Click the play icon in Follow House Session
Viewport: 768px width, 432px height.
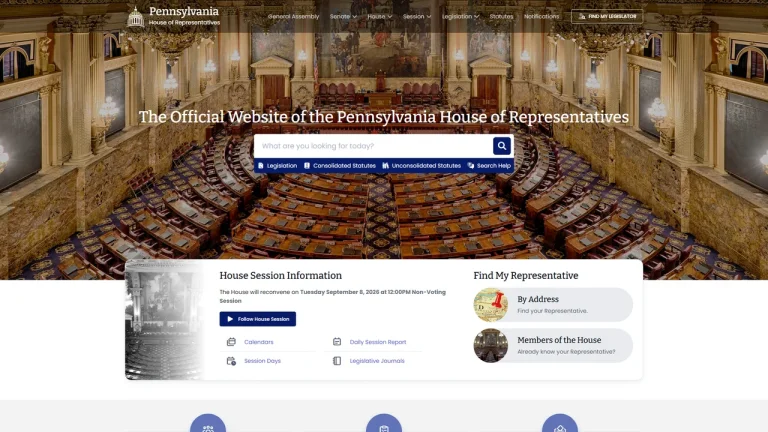tap(230, 319)
